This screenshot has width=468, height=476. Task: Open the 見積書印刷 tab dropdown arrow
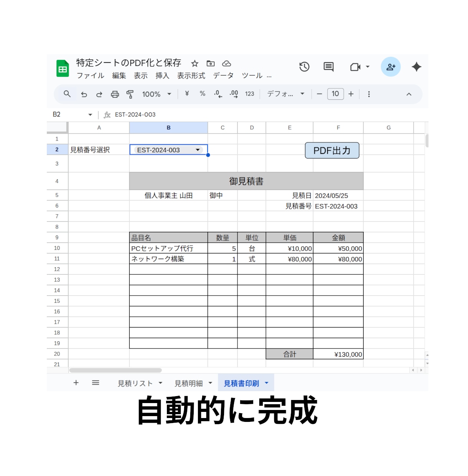click(267, 383)
